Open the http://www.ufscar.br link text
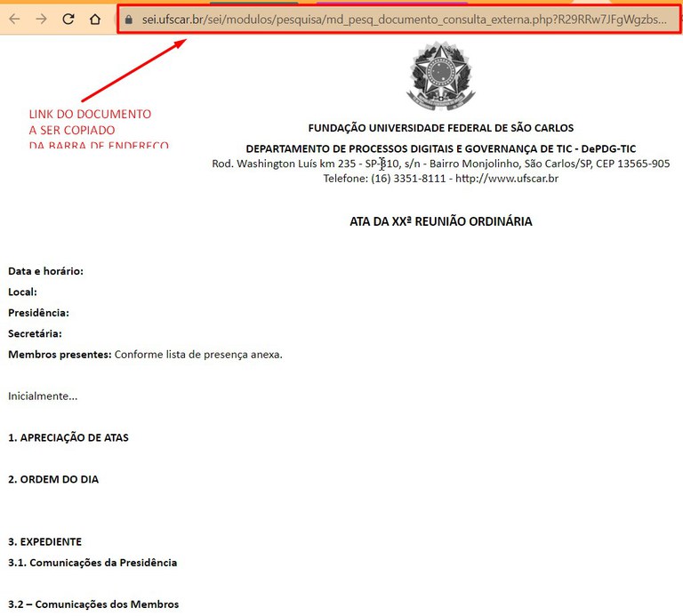The height and width of the screenshot is (616, 683). pos(507,179)
